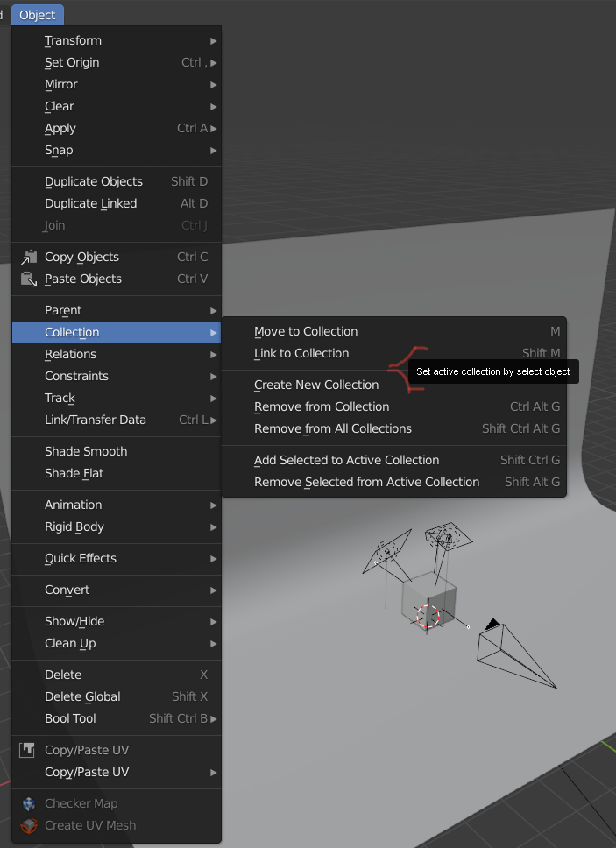Click the Checker Map icon
Image resolution: width=616 pixels, height=848 pixels.
29,803
